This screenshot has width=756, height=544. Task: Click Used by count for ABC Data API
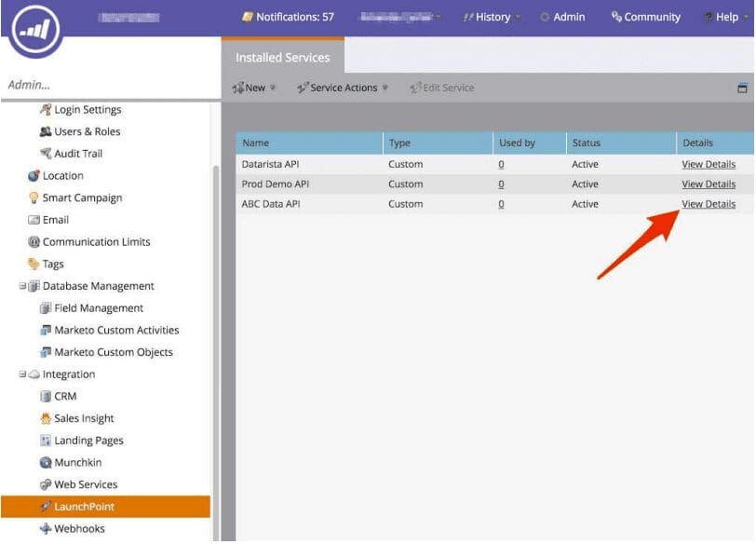[x=502, y=204]
